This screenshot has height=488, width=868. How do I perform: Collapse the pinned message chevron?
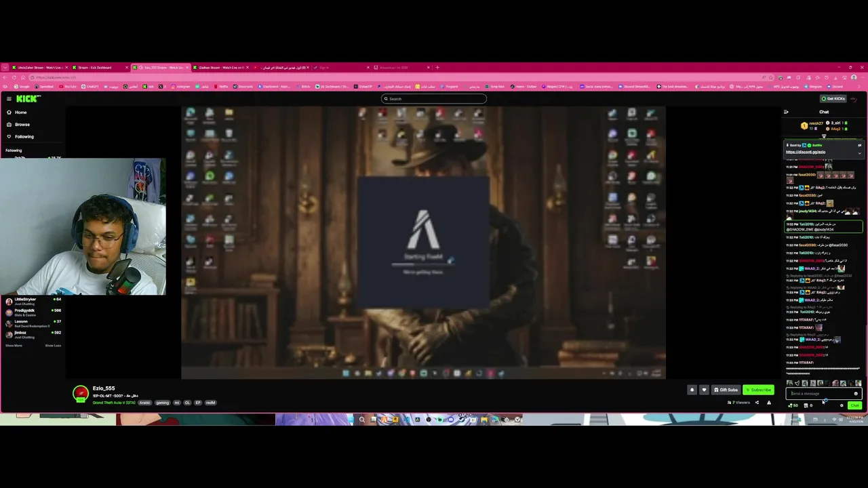(x=859, y=153)
